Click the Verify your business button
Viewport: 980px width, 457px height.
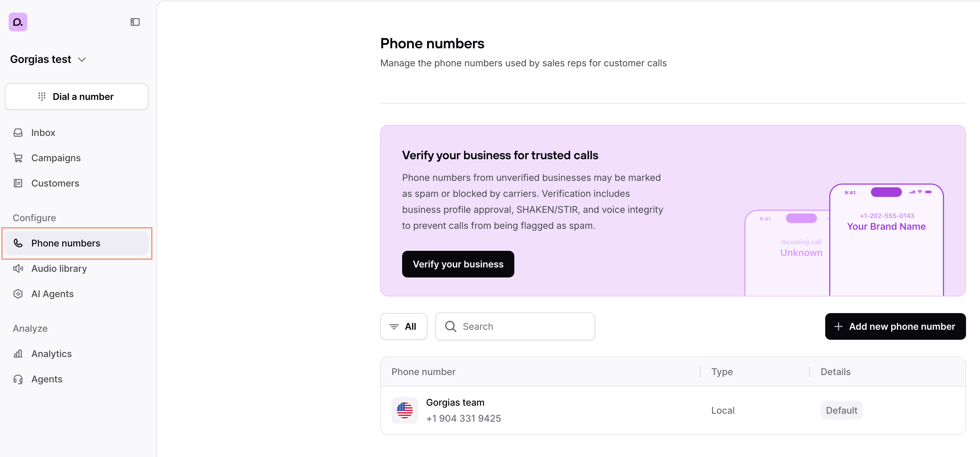tap(458, 264)
